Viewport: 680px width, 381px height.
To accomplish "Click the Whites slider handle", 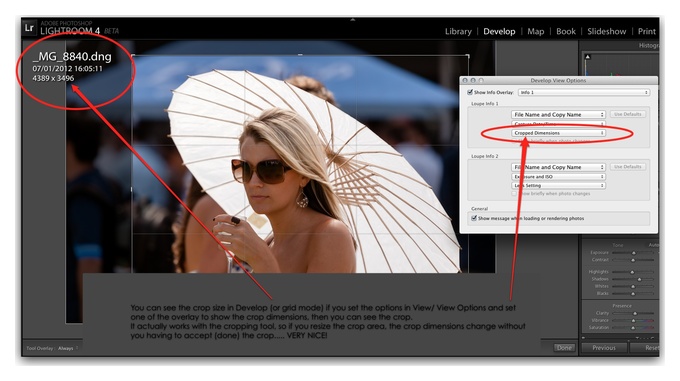I will click(x=633, y=287).
